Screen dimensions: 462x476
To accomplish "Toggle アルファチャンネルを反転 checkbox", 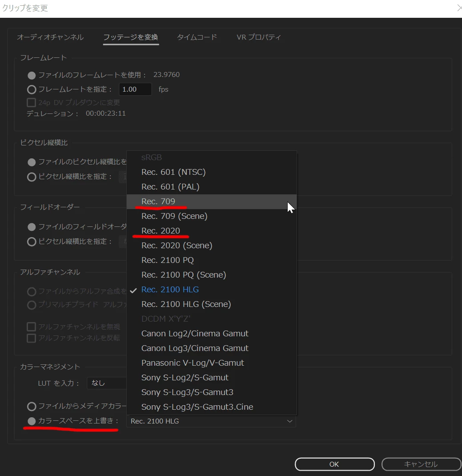I will point(31,338).
